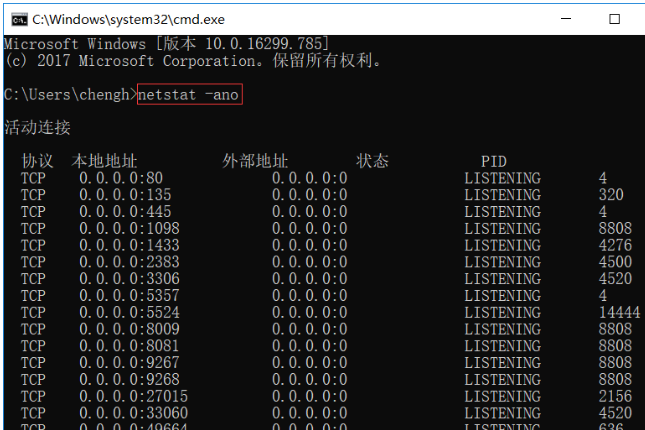
Task: Maximize the cmd.exe window
Action: (x=615, y=19)
